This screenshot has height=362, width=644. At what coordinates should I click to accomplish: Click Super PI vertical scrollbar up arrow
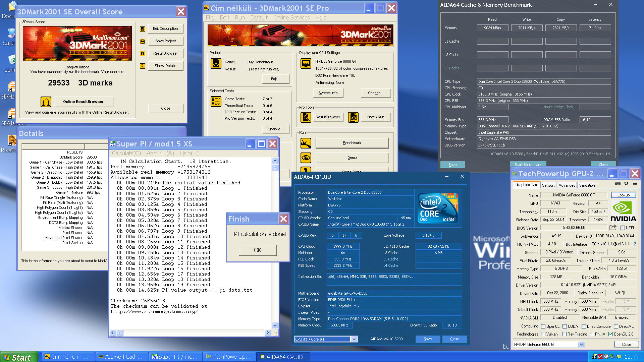point(275,161)
